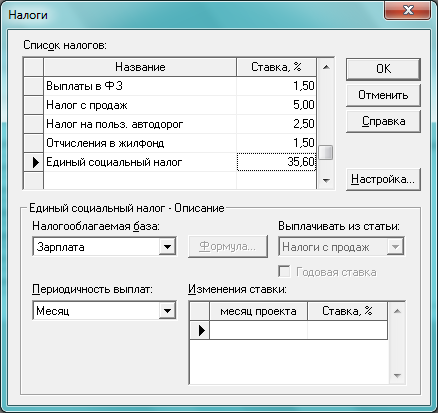
Task: Expand the Налогооблагаемая база dropdown (Зарплата)
Action: click(167, 247)
